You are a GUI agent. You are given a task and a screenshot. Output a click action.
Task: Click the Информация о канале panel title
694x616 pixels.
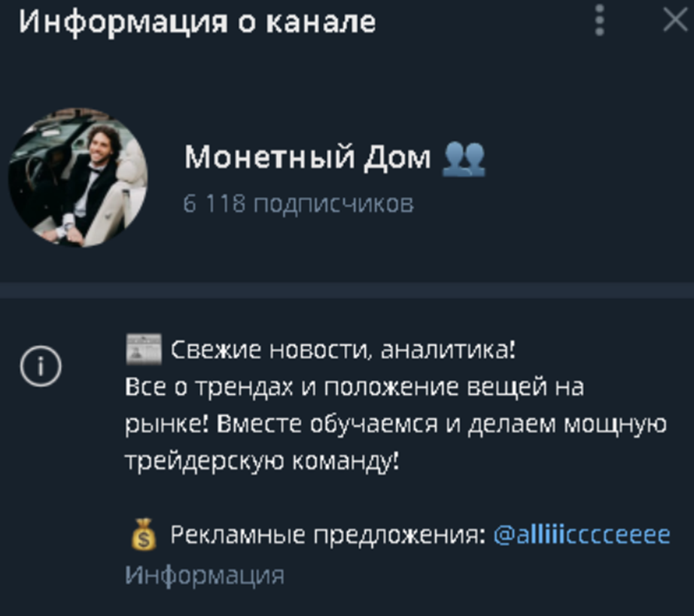197,22
